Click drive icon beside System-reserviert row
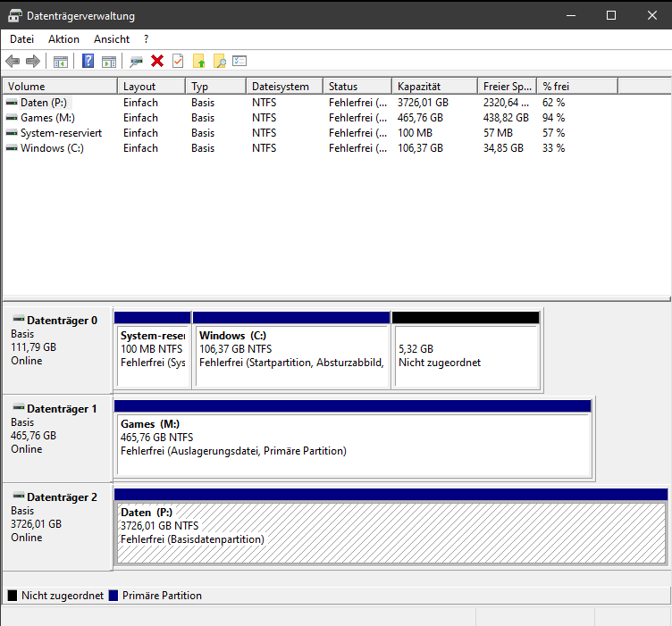Viewport: 672px width, 626px height. tap(12, 133)
